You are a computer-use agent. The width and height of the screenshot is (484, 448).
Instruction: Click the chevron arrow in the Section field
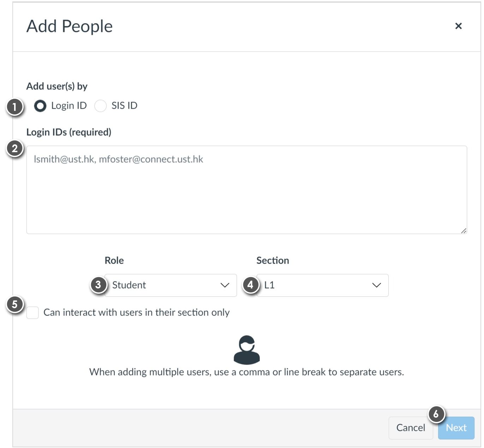pyautogui.click(x=377, y=285)
